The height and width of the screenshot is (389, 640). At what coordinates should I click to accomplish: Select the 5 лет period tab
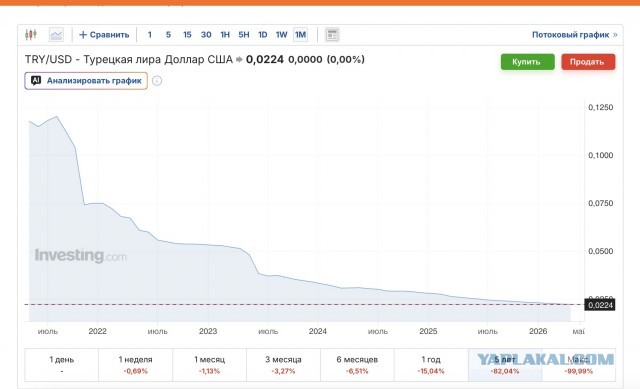coord(505,365)
